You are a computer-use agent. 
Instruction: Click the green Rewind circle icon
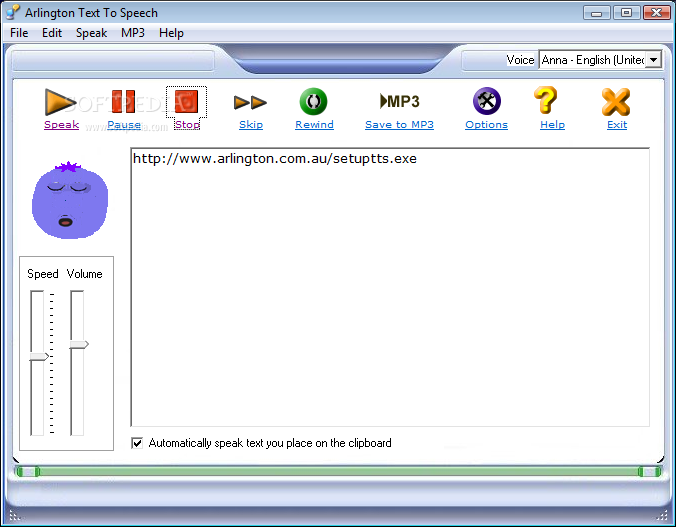313,101
